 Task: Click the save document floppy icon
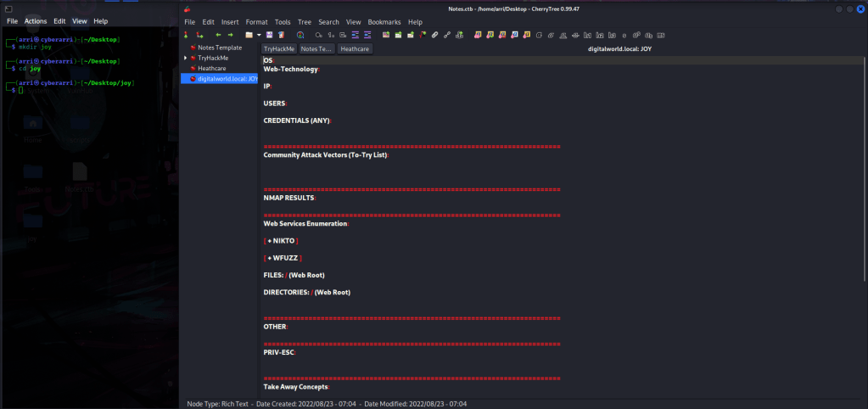click(269, 35)
